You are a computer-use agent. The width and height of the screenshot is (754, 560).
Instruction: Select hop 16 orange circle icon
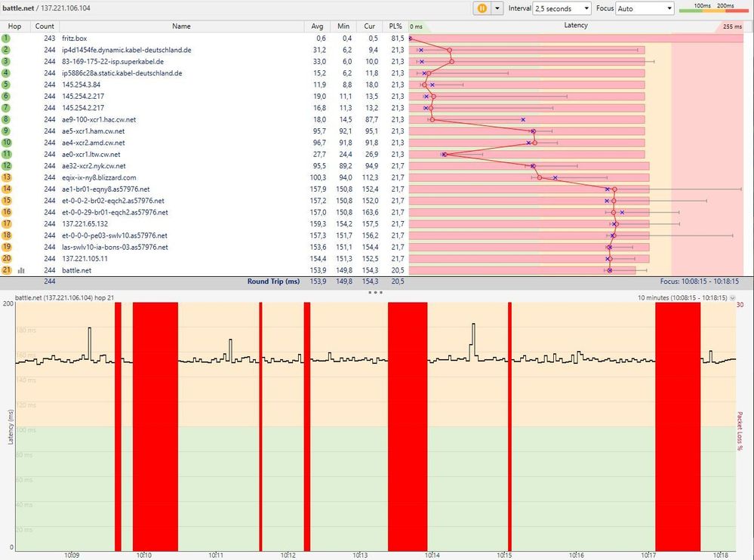(6, 212)
